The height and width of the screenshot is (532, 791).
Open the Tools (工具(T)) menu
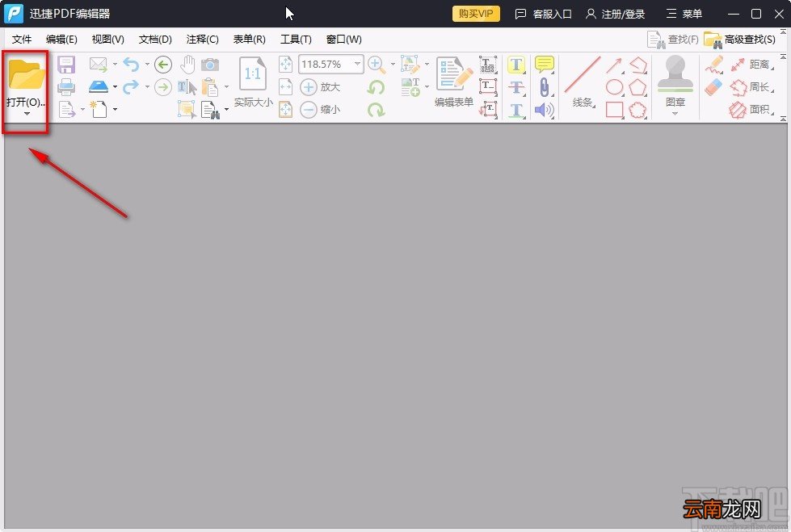coord(297,40)
